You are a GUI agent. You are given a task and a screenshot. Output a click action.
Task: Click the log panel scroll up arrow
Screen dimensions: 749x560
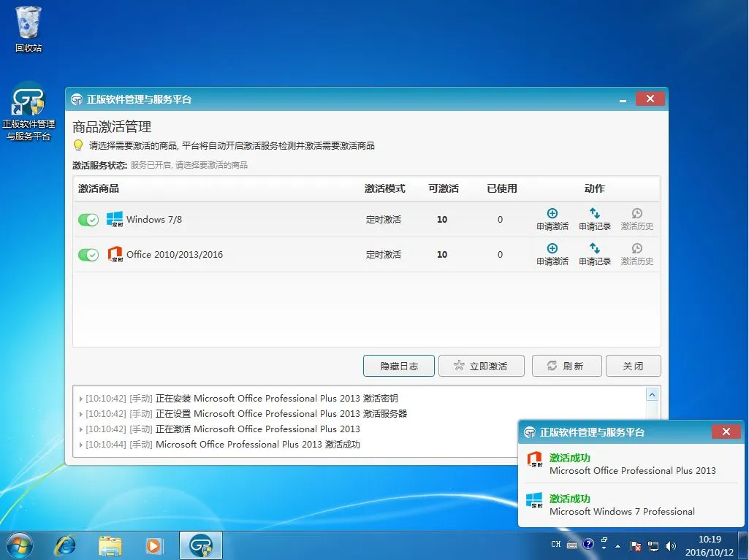pos(652,394)
